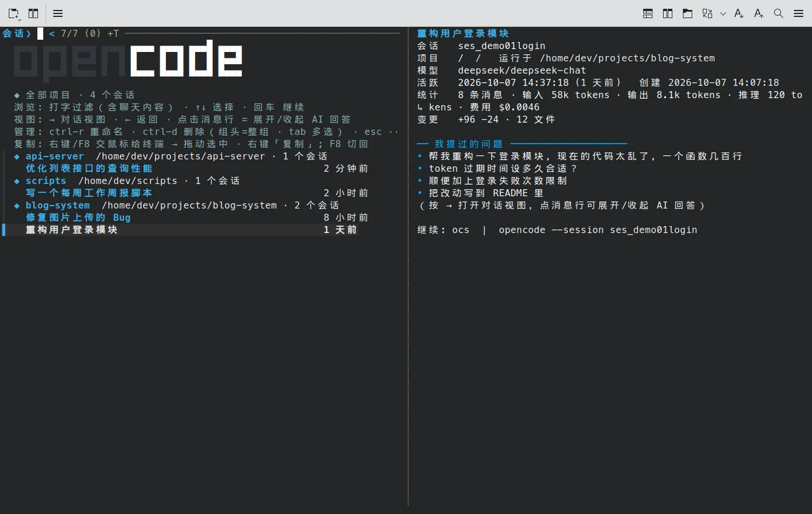Expand the chevron dropdown next to swap panes icon

coord(723,13)
